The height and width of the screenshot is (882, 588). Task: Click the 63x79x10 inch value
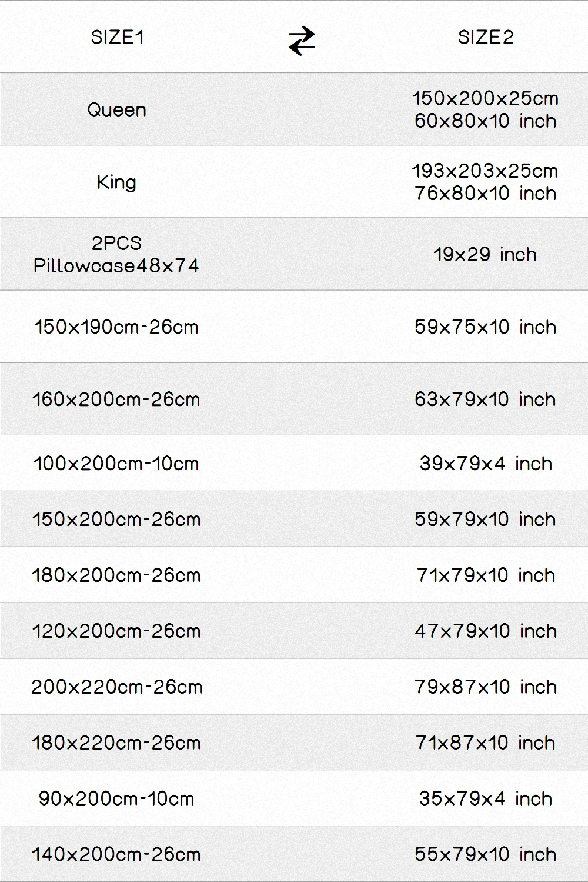pyautogui.click(x=485, y=399)
